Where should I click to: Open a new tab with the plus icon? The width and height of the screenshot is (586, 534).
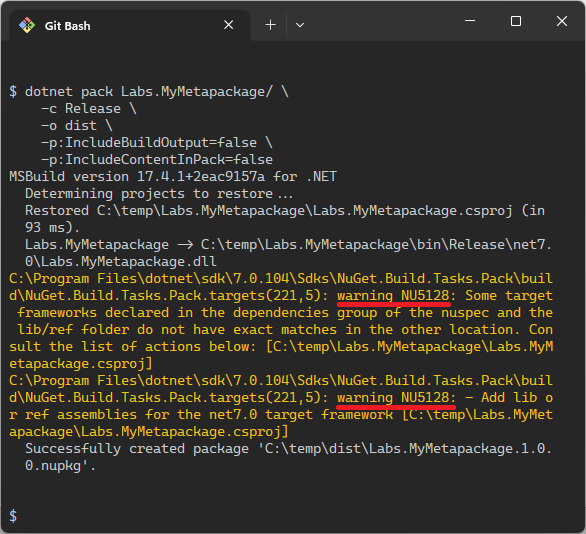click(270, 25)
